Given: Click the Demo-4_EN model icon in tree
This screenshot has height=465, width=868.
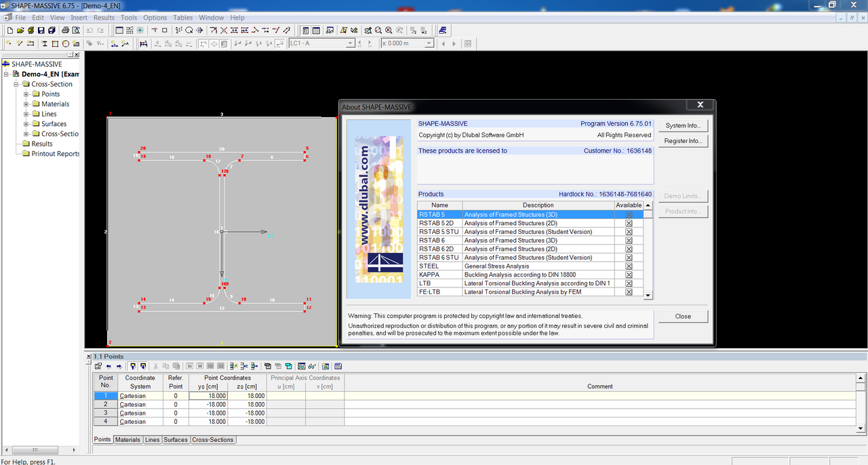Looking at the screenshot, I should click(x=16, y=74).
